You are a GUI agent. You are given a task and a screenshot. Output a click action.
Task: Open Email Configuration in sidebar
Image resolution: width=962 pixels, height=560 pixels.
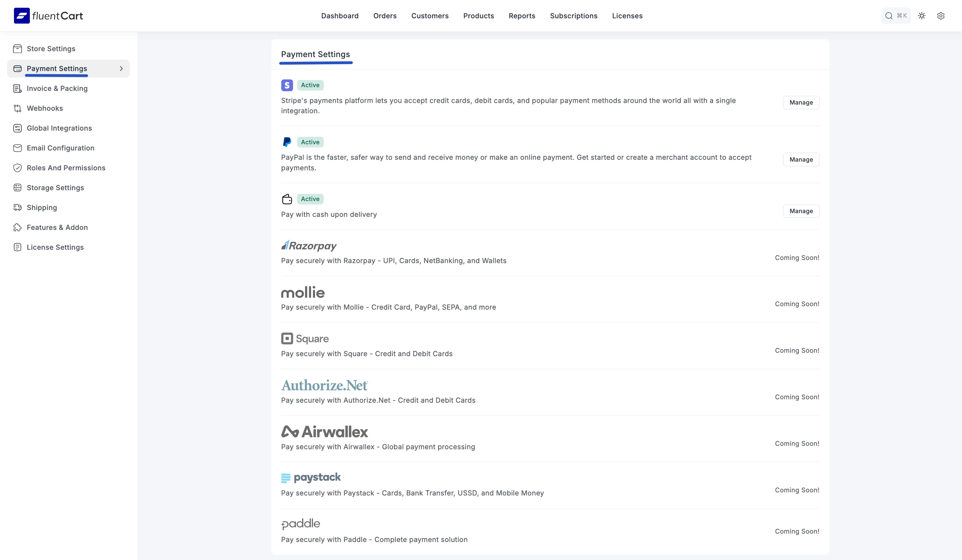tap(60, 148)
